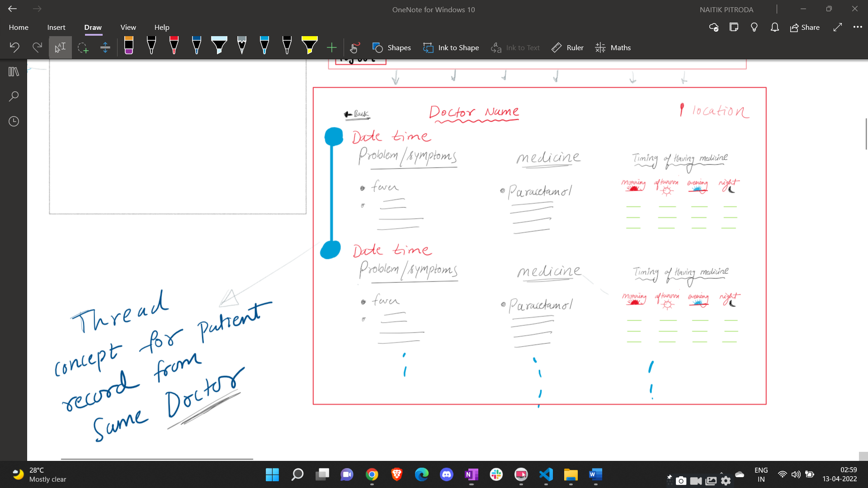Select the blue pen color swatch
Screen dimensions: 868x488
[196, 46]
